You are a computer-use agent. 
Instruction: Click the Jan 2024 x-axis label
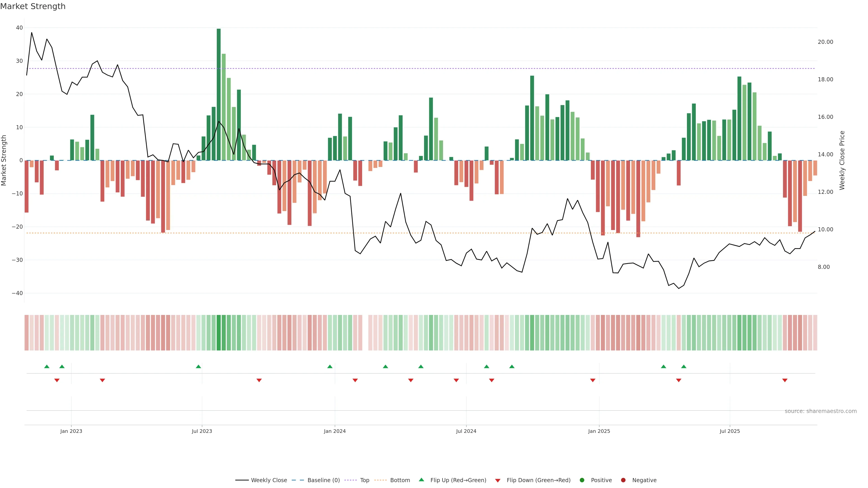tap(335, 431)
